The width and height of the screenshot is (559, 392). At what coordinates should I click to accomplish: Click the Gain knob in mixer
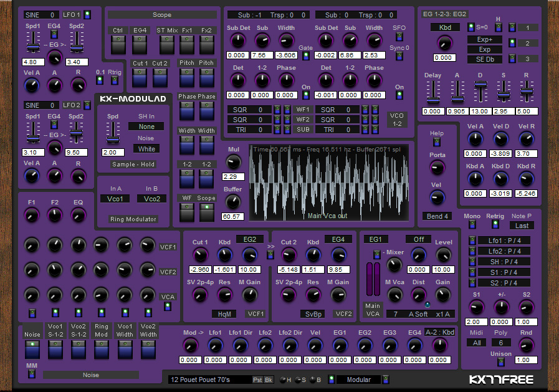click(442, 295)
